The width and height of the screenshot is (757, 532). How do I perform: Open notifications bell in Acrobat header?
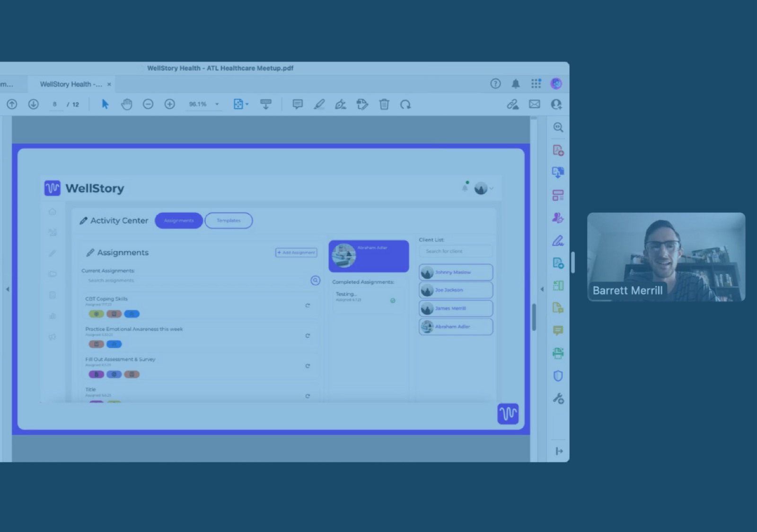(x=516, y=84)
